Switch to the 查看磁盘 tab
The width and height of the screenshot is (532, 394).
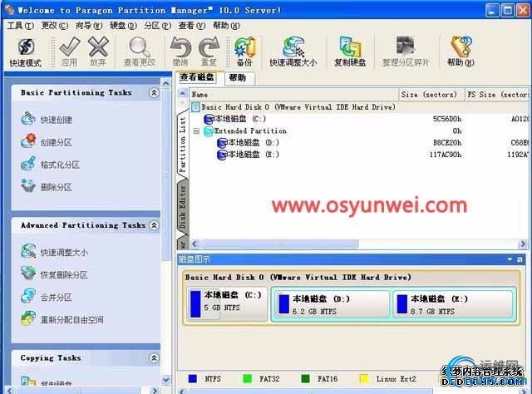pos(198,77)
